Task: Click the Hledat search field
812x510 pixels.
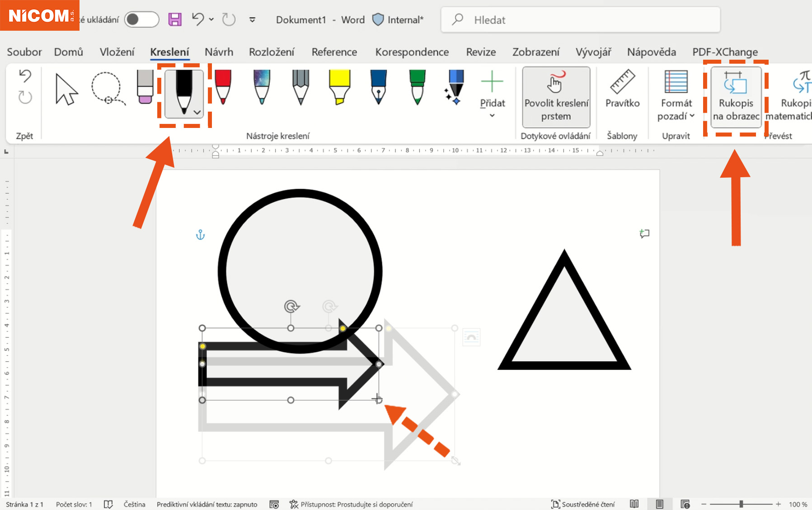Action: 580,20
